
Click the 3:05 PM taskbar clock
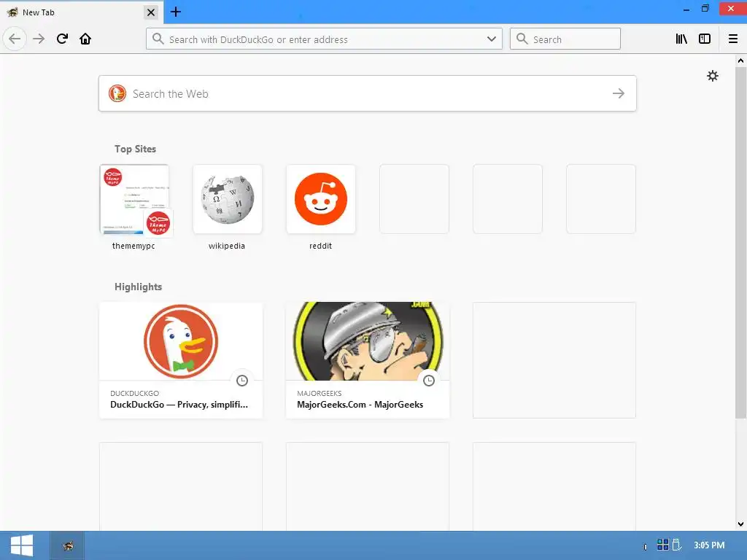709,545
